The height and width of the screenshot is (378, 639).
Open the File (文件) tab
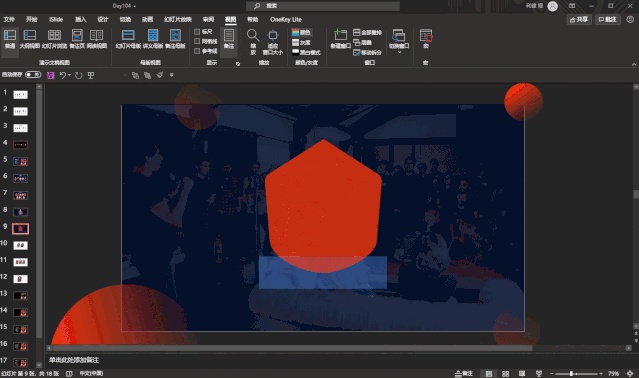[9, 20]
